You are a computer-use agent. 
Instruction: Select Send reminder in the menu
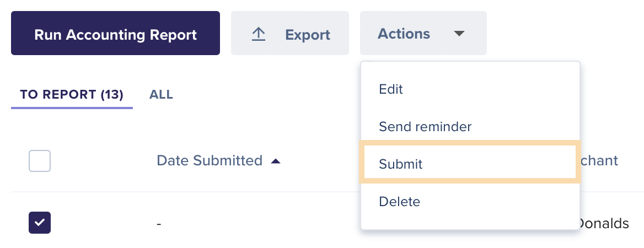click(x=425, y=127)
